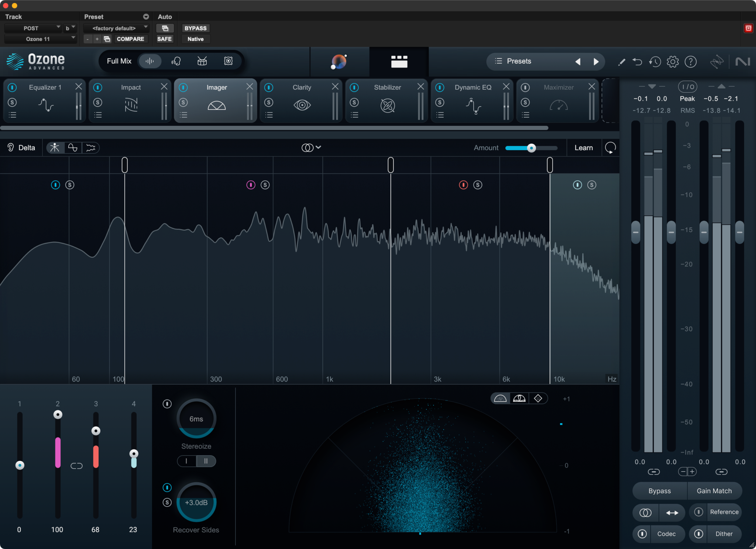Remove the Impact module with its X

[x=164, y=86]
